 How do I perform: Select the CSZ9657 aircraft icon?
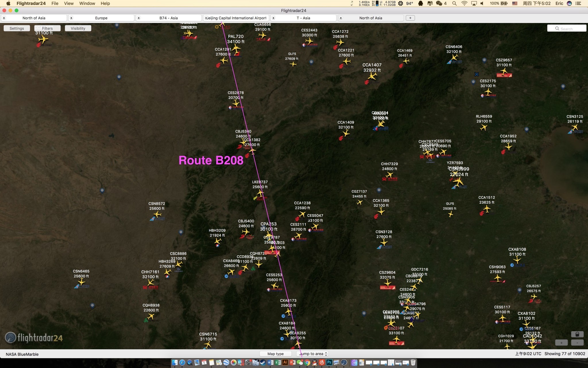(x=504, y=71)
